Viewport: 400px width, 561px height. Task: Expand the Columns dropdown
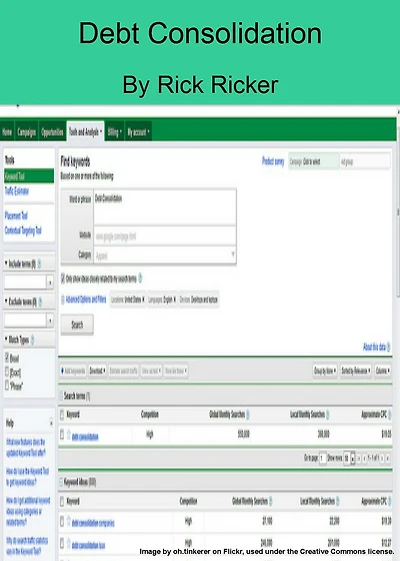click(x=382, y=371)
